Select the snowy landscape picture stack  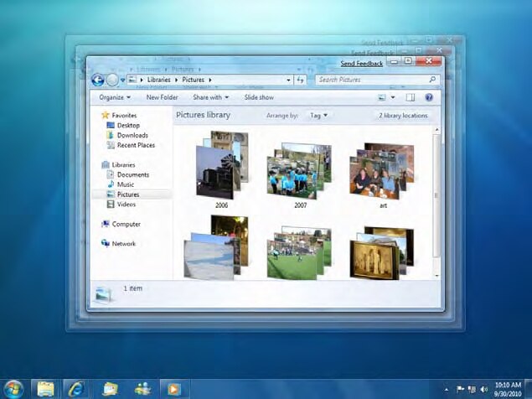[216, 247]
